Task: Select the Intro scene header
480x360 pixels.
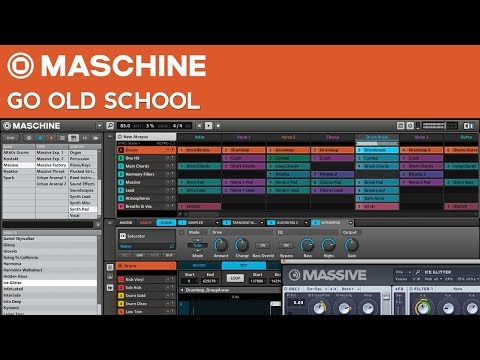Action: click(199, 137)
